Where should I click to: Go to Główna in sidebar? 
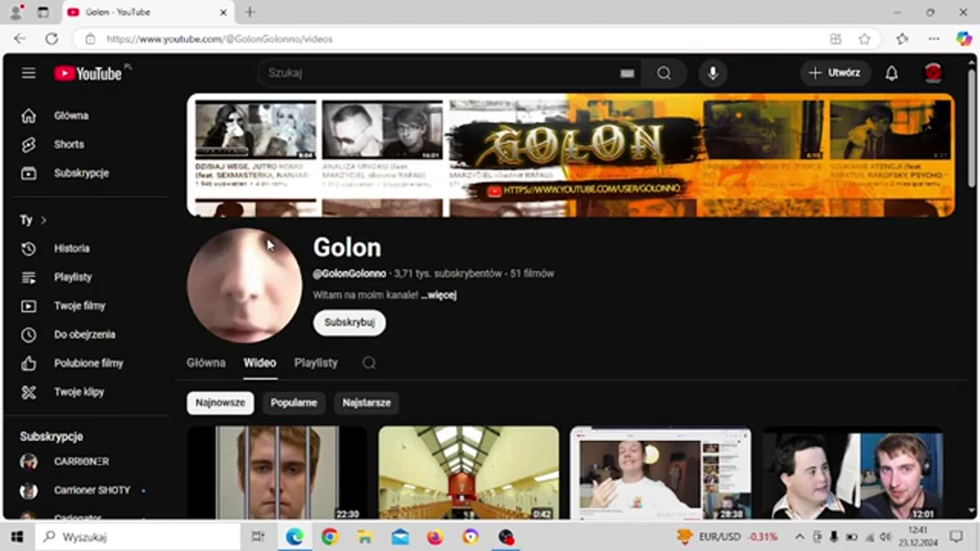pos(70,116)
